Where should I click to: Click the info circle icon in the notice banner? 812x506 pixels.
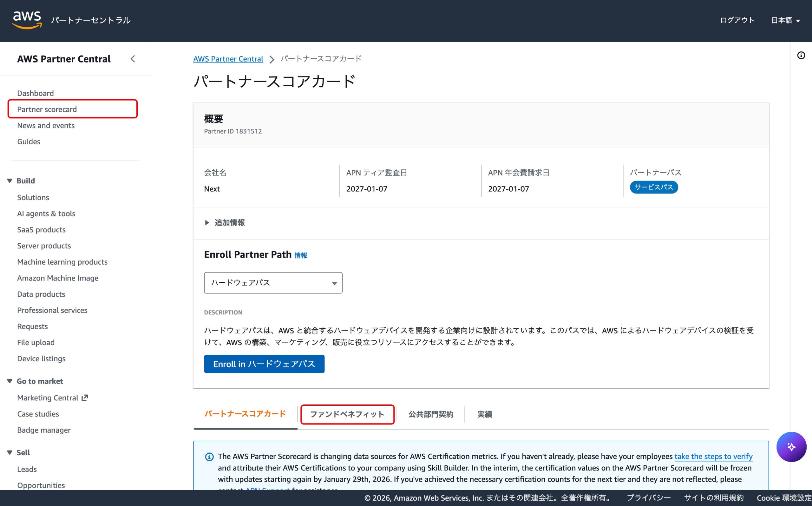tap(209, 457)
